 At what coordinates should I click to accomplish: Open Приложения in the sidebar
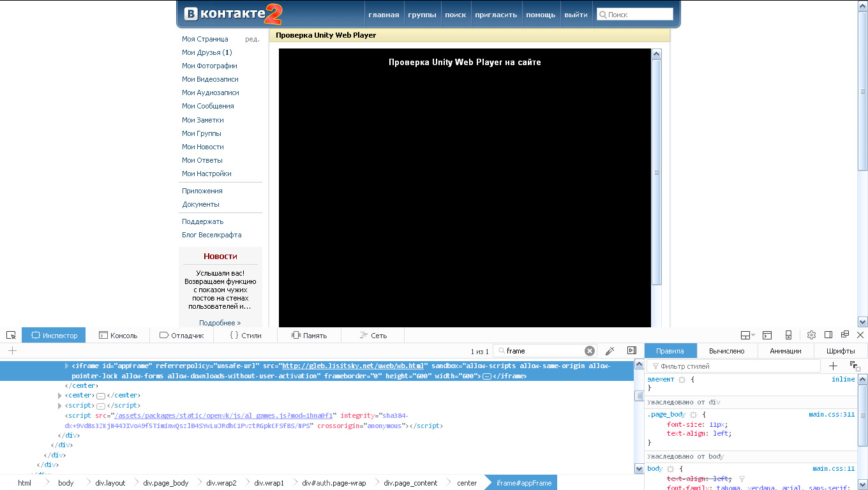point(202,191)
